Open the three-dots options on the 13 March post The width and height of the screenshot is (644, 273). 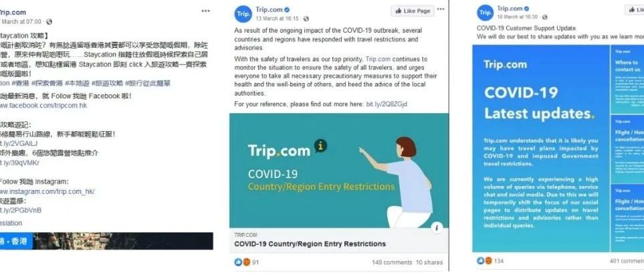[441, 9]
